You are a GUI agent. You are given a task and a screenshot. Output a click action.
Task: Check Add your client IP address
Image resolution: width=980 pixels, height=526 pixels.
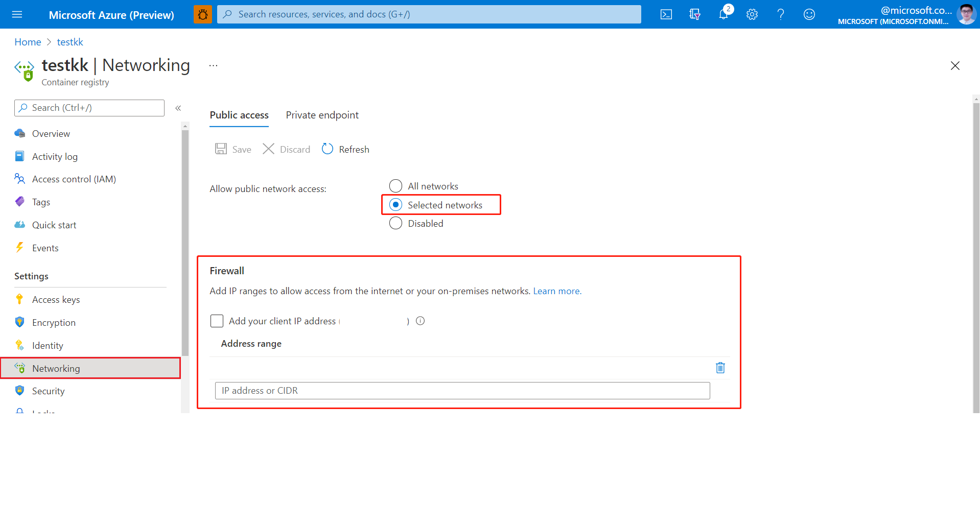tap(217, 321)
